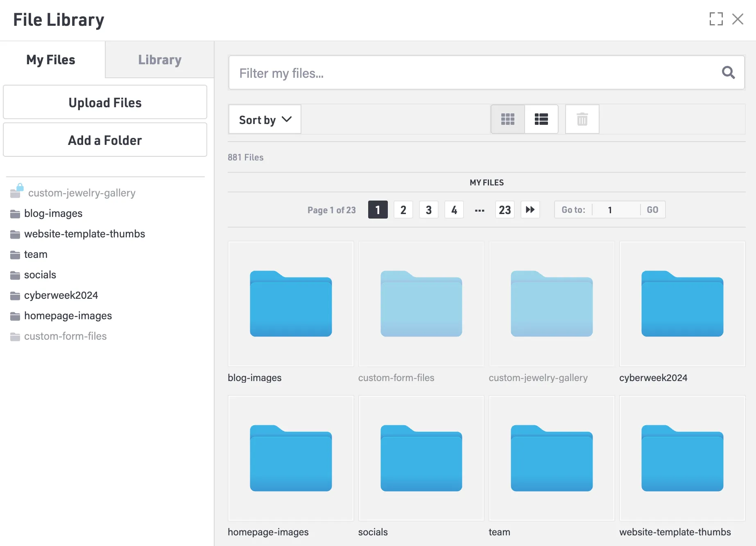Select the My Files tab
The image size is (756, 546).
51,60
